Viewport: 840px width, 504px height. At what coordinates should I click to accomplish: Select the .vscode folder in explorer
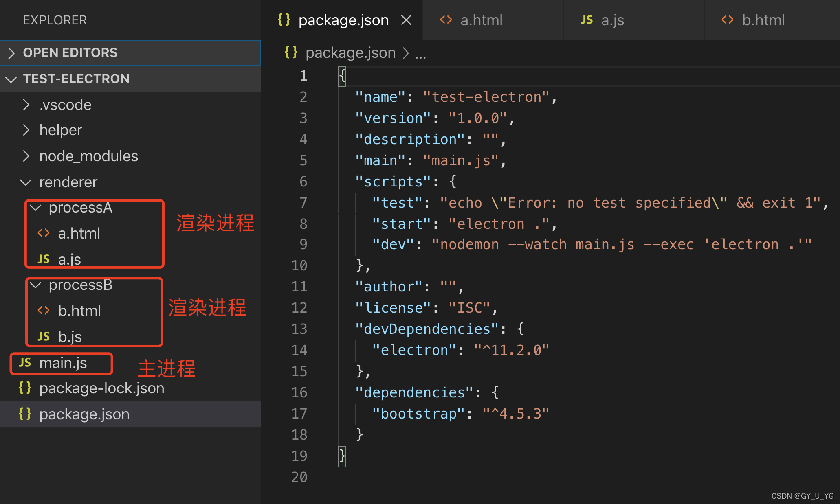click(130, 105)
